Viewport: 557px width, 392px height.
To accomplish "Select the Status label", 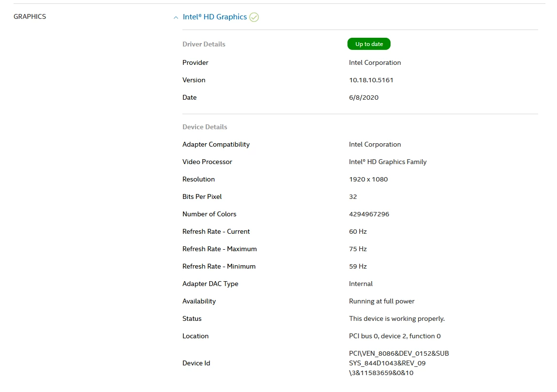I will 192,318.
